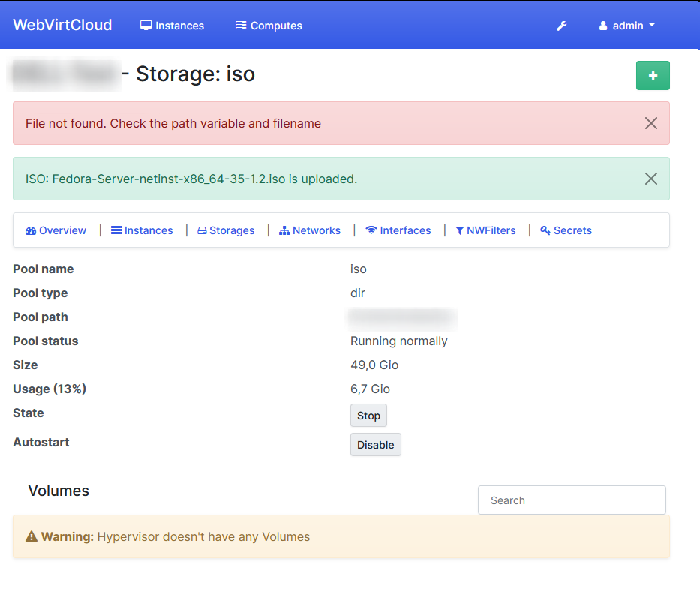Open the green plus add button
The width and height of the screenshot is (700, 601).
pyautogui.click(x=652, y=75)
